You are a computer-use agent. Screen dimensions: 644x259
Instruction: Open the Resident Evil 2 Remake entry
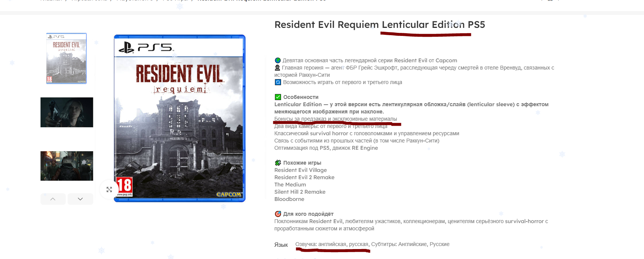point(304,177)
